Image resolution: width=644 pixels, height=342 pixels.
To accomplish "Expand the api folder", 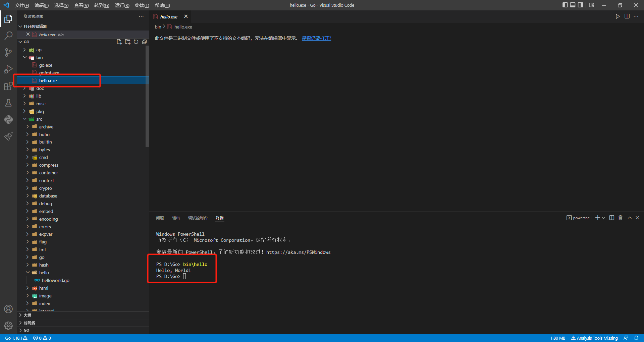I will pyautogui.click(x=39, y=50).
